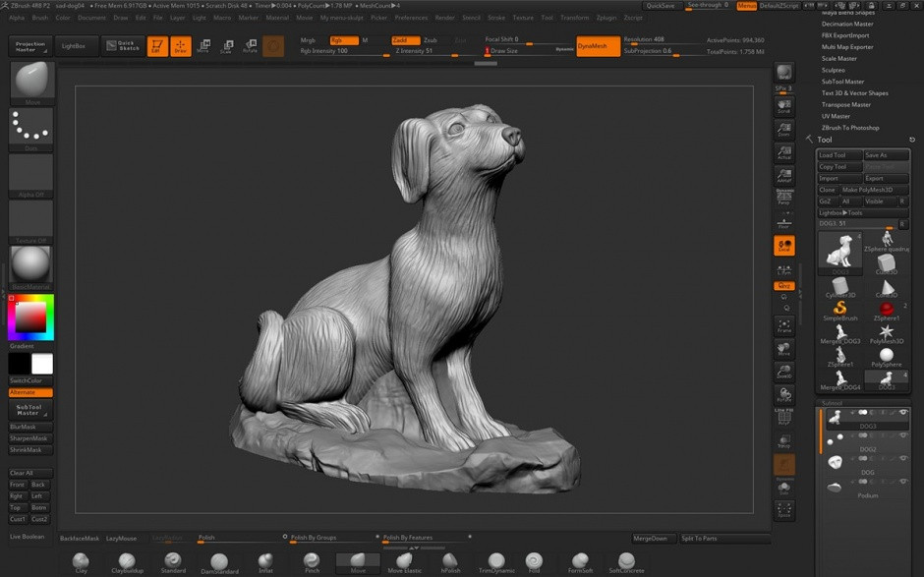Open the UV Master plugin entry
924x577 pixels.
point(836,116)
